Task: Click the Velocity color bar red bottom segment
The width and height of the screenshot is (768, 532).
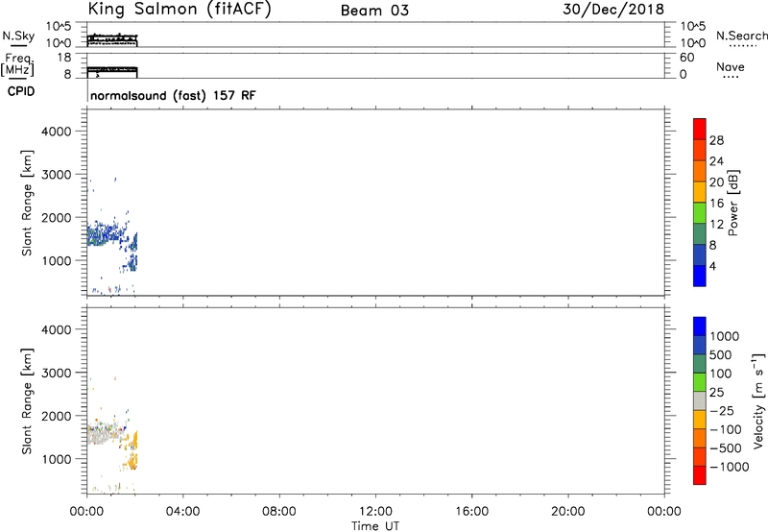Action: [700, 475]
